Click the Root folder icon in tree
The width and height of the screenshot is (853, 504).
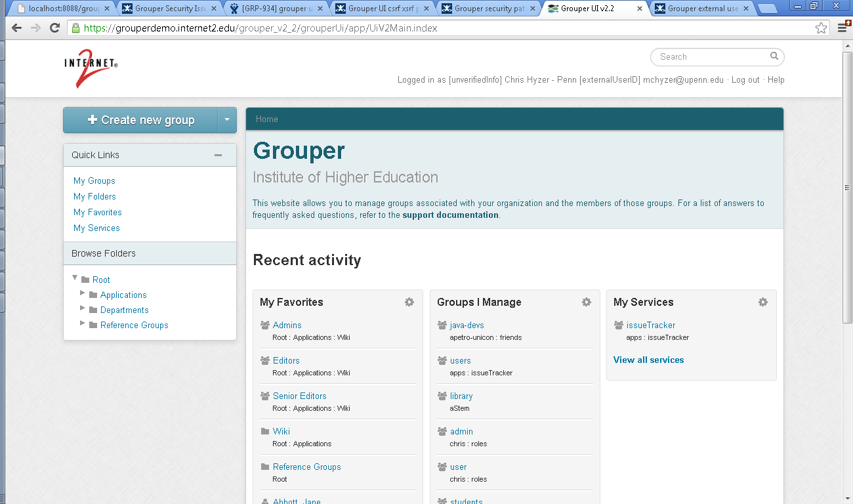[85, 280]
